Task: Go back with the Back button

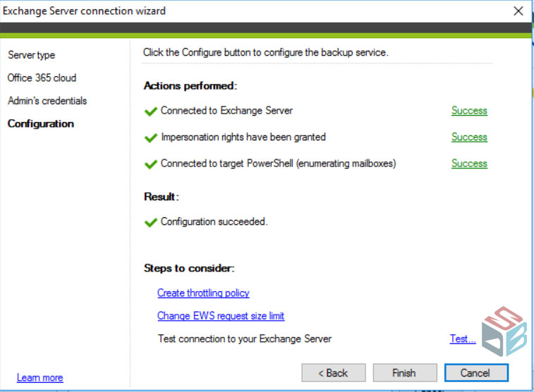Action: click(334, 372)
